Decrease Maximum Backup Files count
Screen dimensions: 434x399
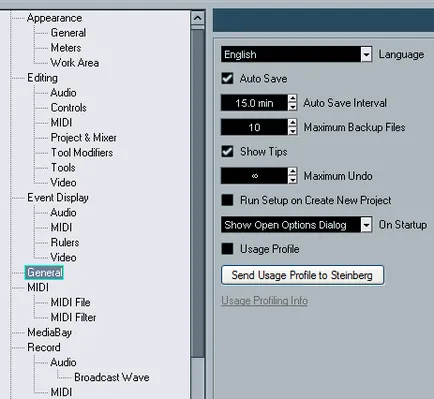point(292,131)
